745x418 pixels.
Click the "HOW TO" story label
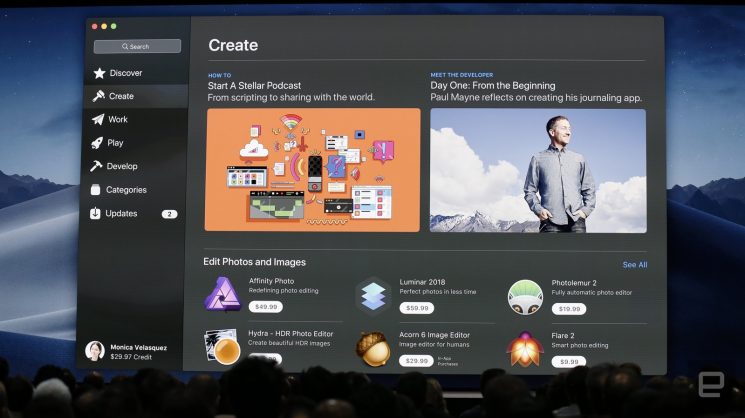(220, 76)
